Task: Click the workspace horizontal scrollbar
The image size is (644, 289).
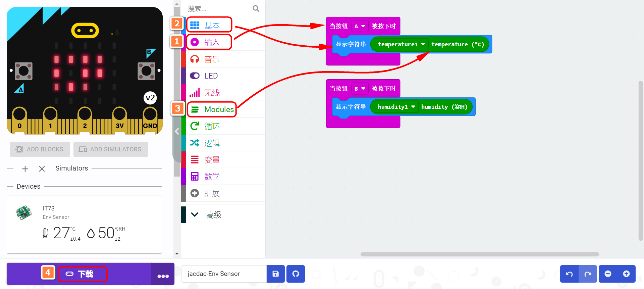Action: point(479,254)
